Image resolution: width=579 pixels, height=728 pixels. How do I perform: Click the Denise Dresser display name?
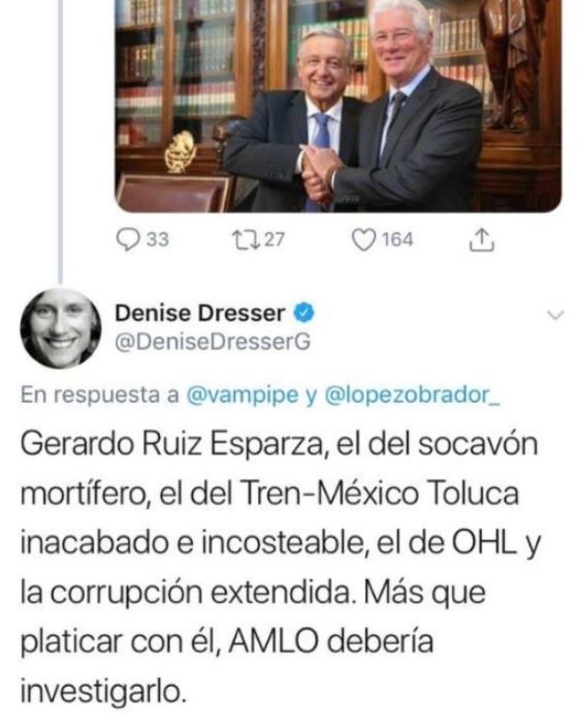[200, 313]
